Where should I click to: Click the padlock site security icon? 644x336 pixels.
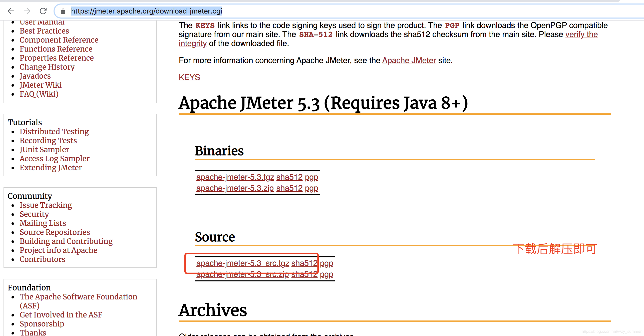[63, 11]
